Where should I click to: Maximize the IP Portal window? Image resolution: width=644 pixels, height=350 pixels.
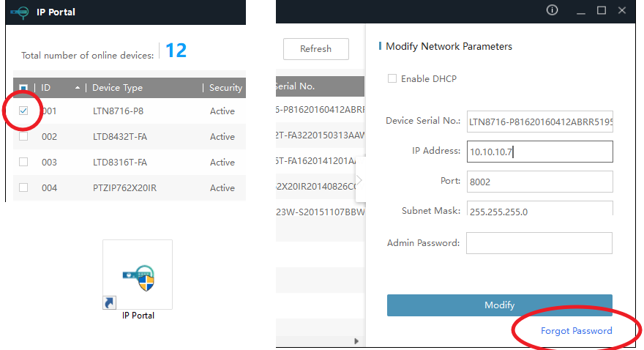[x=602, y=10]
